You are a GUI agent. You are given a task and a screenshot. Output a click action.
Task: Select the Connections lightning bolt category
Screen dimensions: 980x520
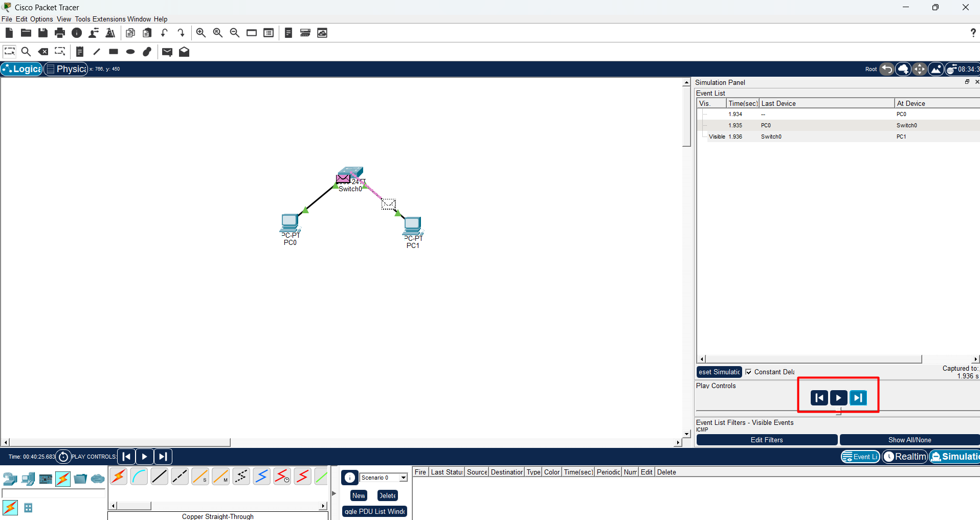point(63,479)
